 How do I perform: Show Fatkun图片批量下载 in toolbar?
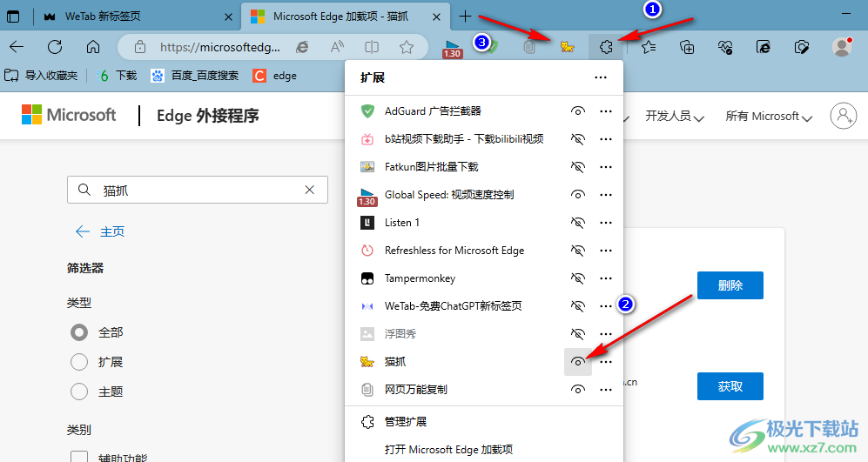pos(577,167)
